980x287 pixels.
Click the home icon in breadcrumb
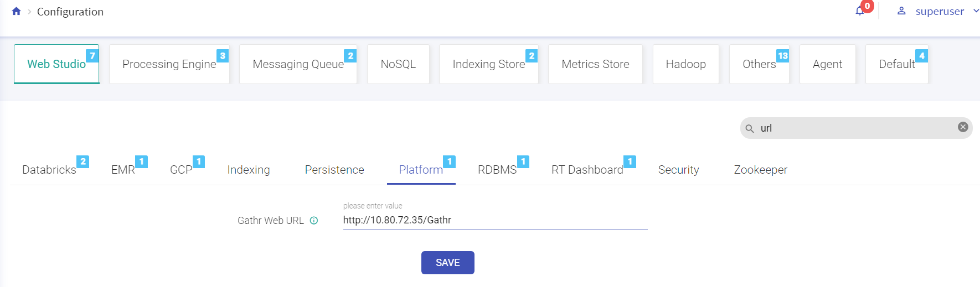tap(16, 12)
